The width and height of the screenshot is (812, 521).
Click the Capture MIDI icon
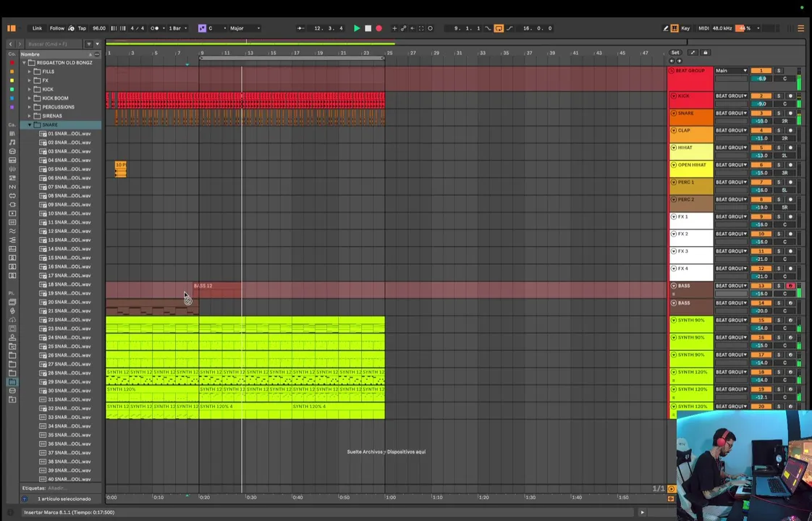point(421,28)
